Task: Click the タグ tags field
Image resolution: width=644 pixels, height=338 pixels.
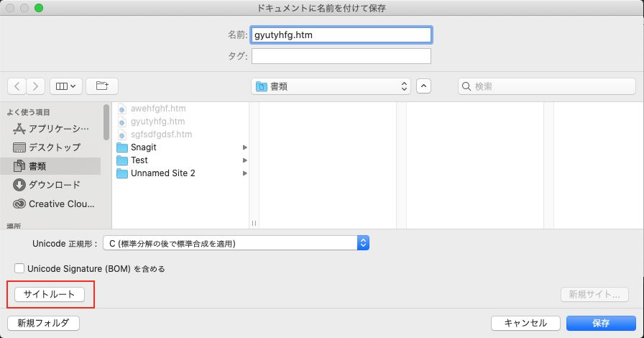Action: pos(341,56)
